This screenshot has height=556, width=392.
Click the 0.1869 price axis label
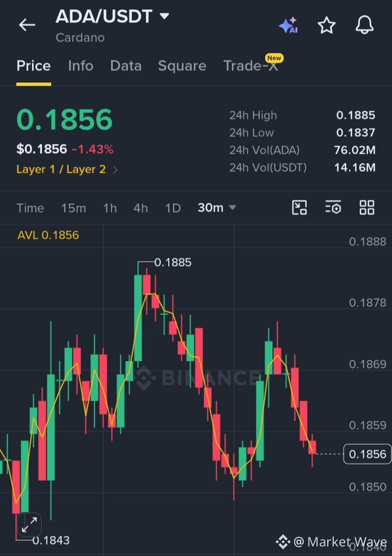(x=367, y=364)
